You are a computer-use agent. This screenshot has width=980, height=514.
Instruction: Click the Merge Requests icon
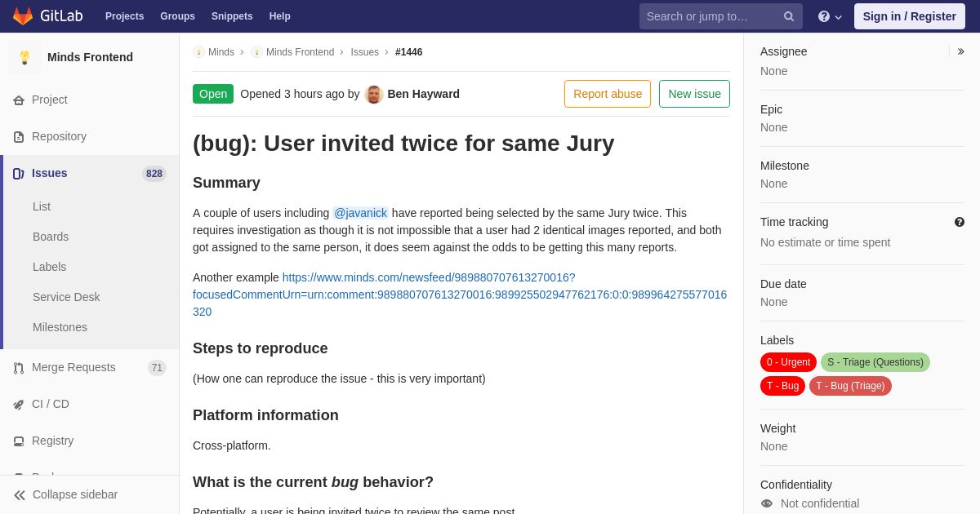pyautogui.click(x=19, y=368)
